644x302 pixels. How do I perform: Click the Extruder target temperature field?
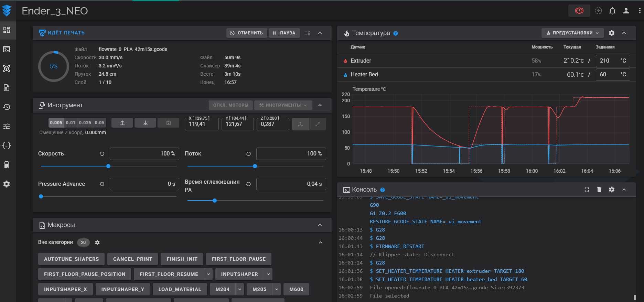pyautogui.click(x=613, y=61)
